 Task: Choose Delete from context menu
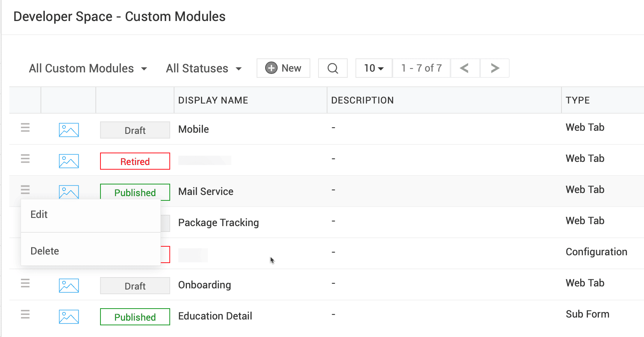coord(45,251)
